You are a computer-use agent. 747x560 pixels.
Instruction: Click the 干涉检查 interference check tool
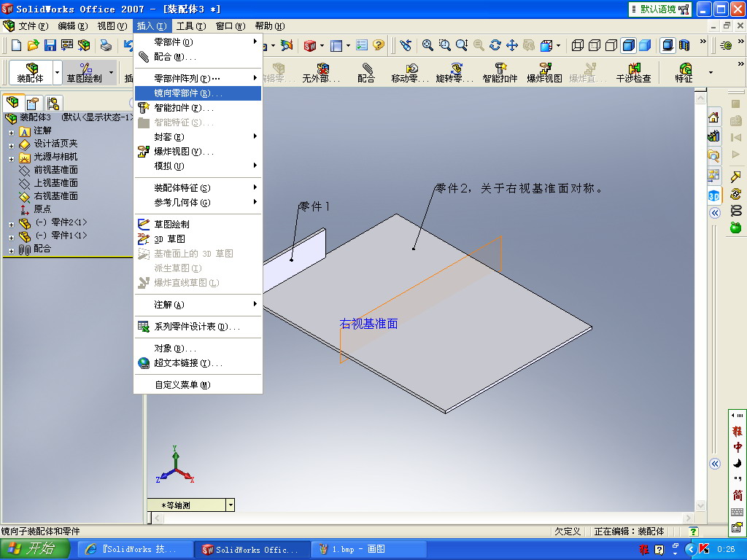634,72
